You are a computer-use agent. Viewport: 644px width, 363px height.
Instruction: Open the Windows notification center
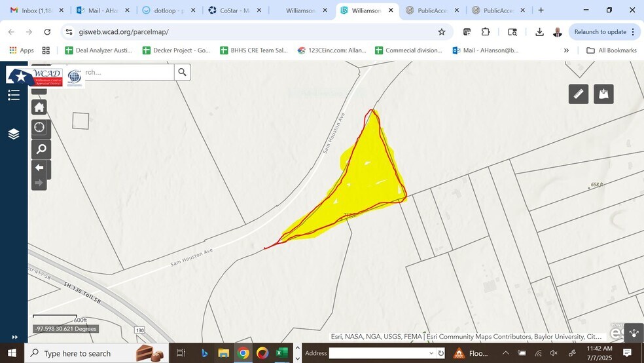pos(627,353)
